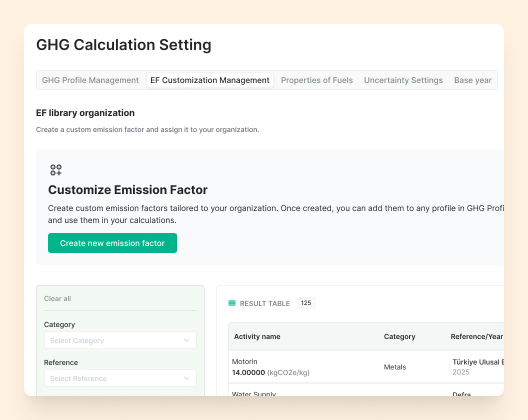Viewport: 528px width, 420px height.
Task: Select the EF Customization Management tab
Action: [210, 80]
